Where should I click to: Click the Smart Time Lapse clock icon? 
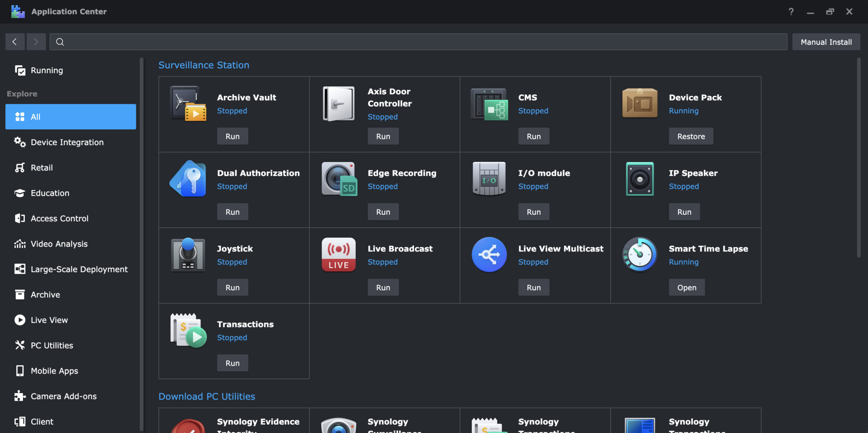(640, 254)
